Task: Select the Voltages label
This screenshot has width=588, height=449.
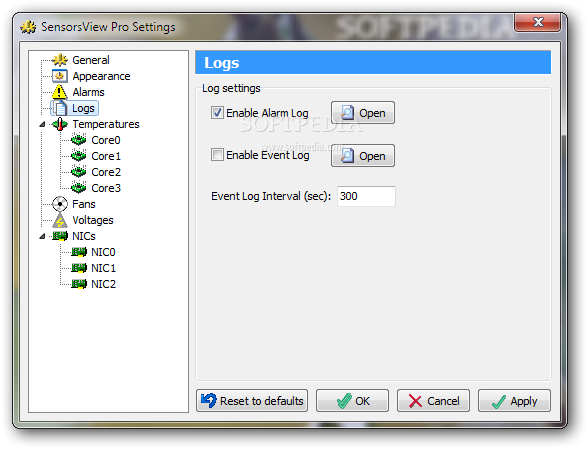Action: tap(93, 220)
